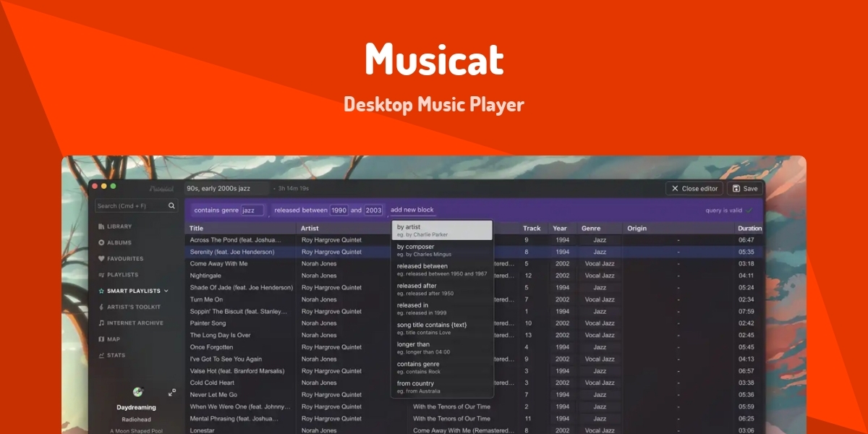Edit the end year 2003 field
This screenshot has height=434, width=868.
tap(373, 210)
